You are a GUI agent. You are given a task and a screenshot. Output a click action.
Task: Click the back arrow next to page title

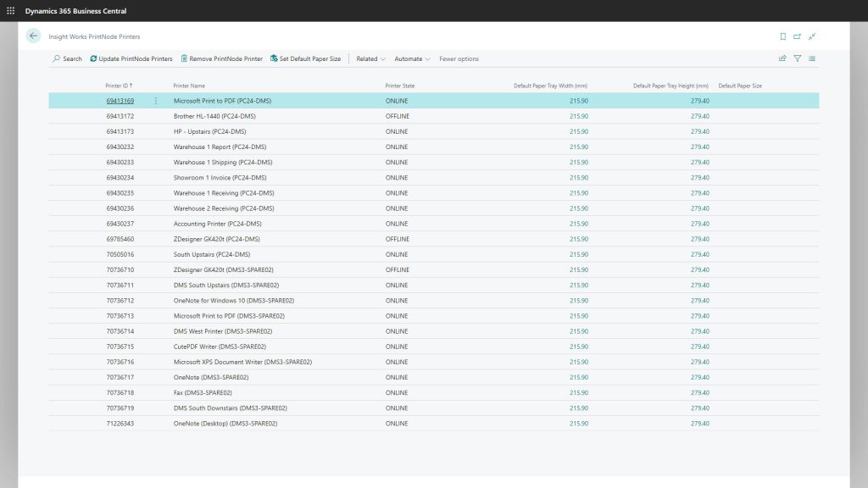click(x=33, y=36)
